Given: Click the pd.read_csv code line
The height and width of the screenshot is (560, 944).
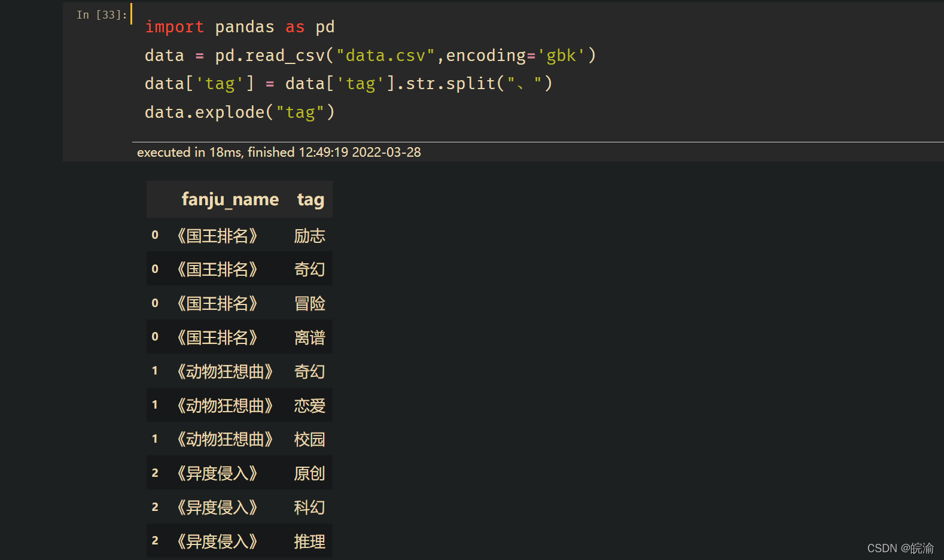Looking at the screenshot, I should (x=370, y=56).
